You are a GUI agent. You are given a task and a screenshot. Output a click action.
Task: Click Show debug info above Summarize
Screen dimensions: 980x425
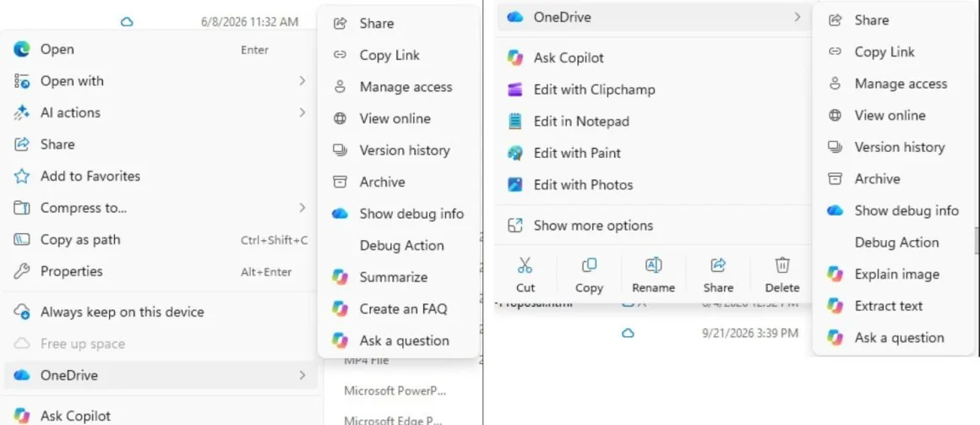(x=399, y=214)
